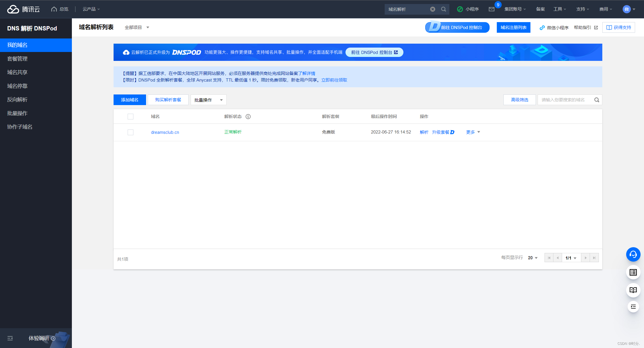Collapse the sidebar using bottom-left icon

(10, 338)
